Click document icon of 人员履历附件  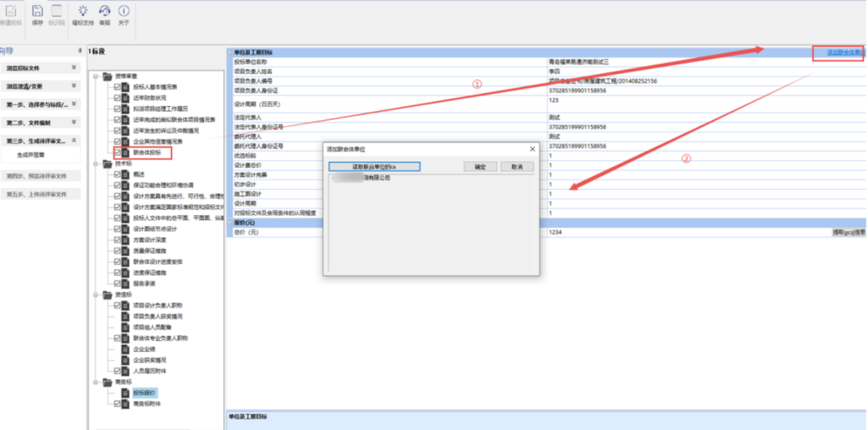[x=125, y=371]
